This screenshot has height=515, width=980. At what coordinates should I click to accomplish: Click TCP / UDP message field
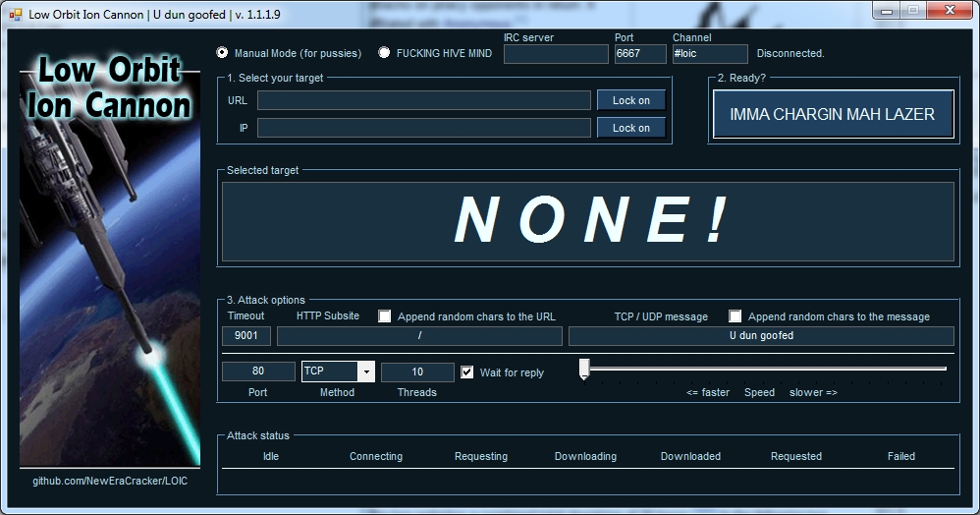coord(761,335)
